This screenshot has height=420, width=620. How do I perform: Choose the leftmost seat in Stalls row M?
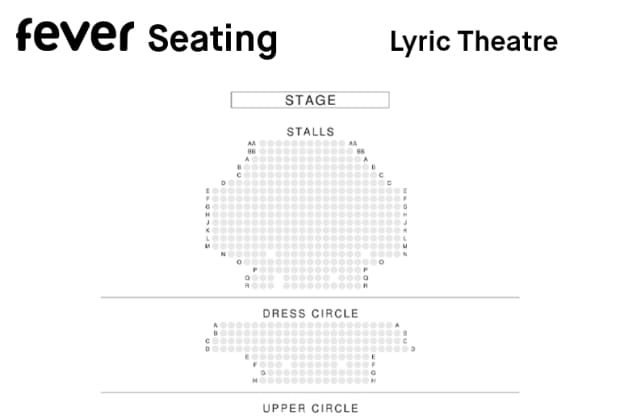pyautogui.click(x=215, y=246)
